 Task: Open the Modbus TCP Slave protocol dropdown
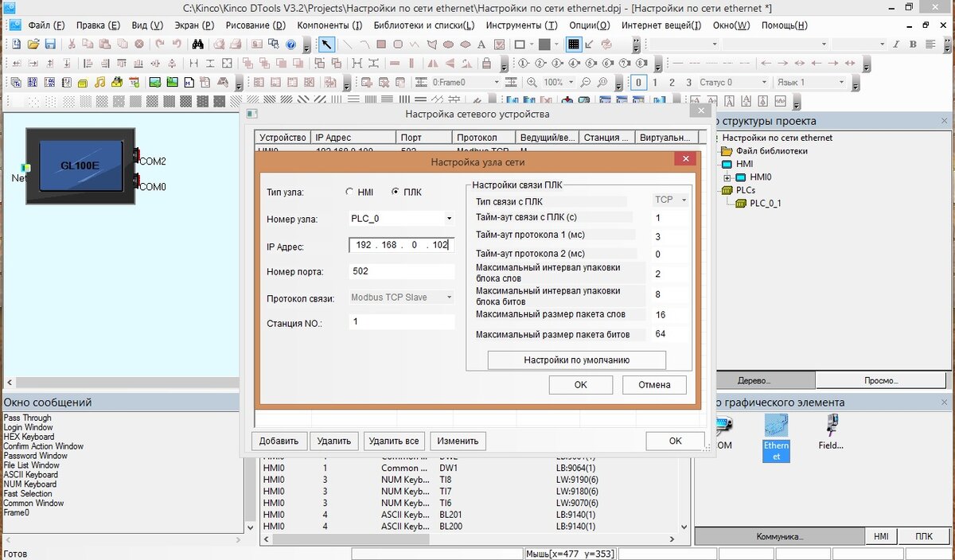(449, 297)
